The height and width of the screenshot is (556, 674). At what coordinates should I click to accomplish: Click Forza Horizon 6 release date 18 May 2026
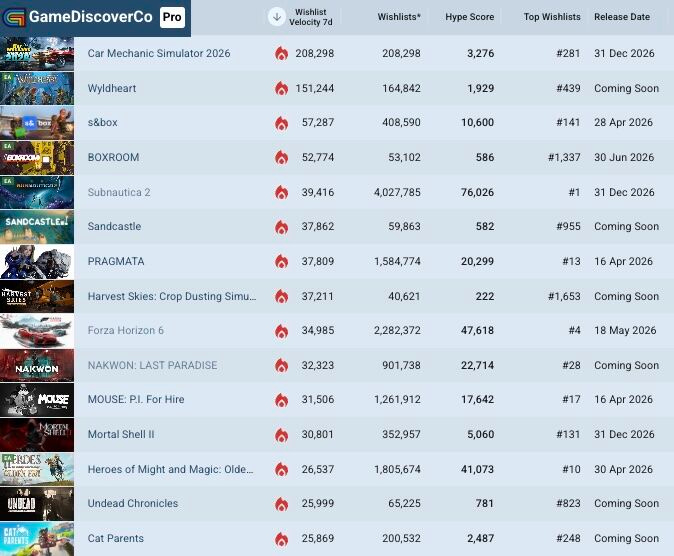pos(625,330)
